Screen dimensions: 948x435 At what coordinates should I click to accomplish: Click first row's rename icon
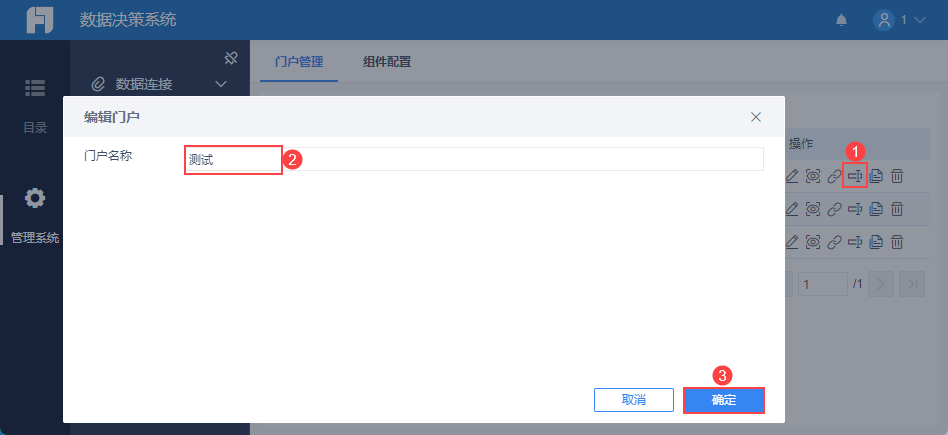click(x=854, y=176)
